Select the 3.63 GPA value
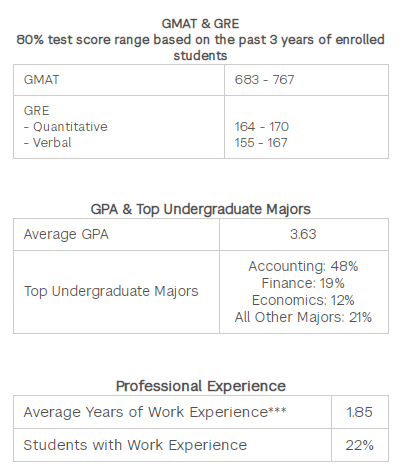406x475 pixels. [303, 234]
